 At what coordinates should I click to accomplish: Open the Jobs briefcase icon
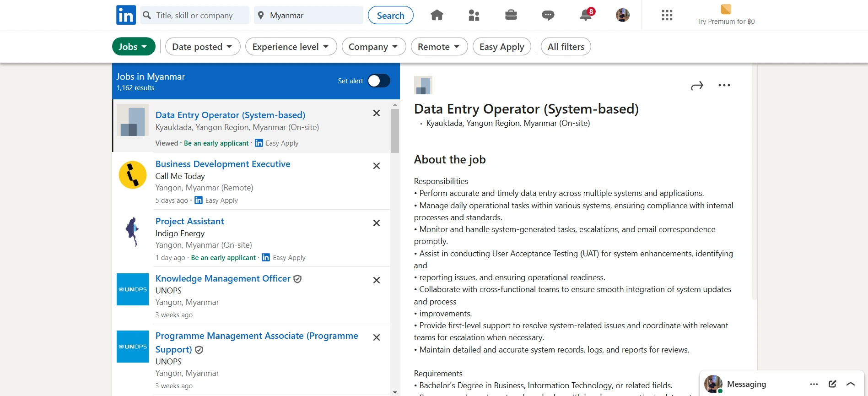coord(511,15)
